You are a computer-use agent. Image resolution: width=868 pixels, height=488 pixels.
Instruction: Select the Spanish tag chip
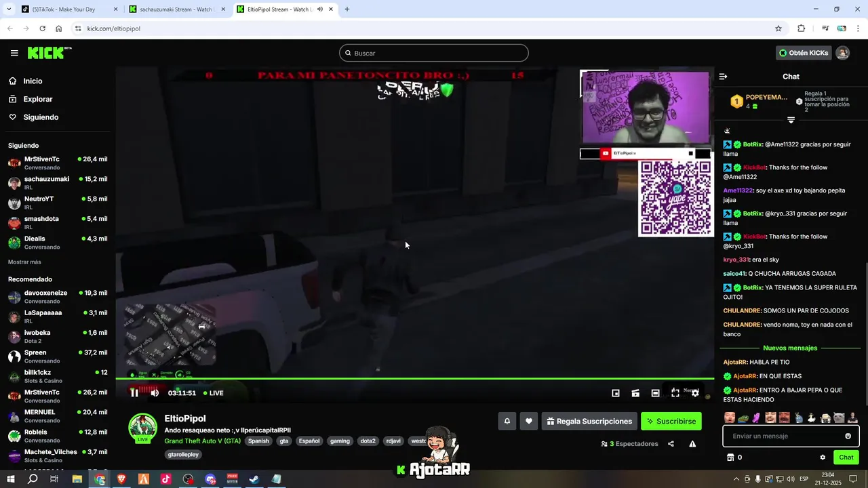(258, 441)
